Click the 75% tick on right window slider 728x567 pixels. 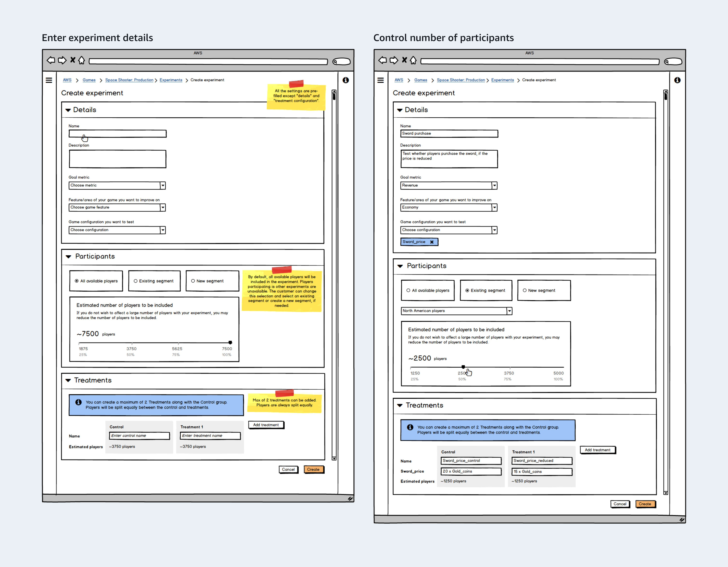[x=510, y=367]
